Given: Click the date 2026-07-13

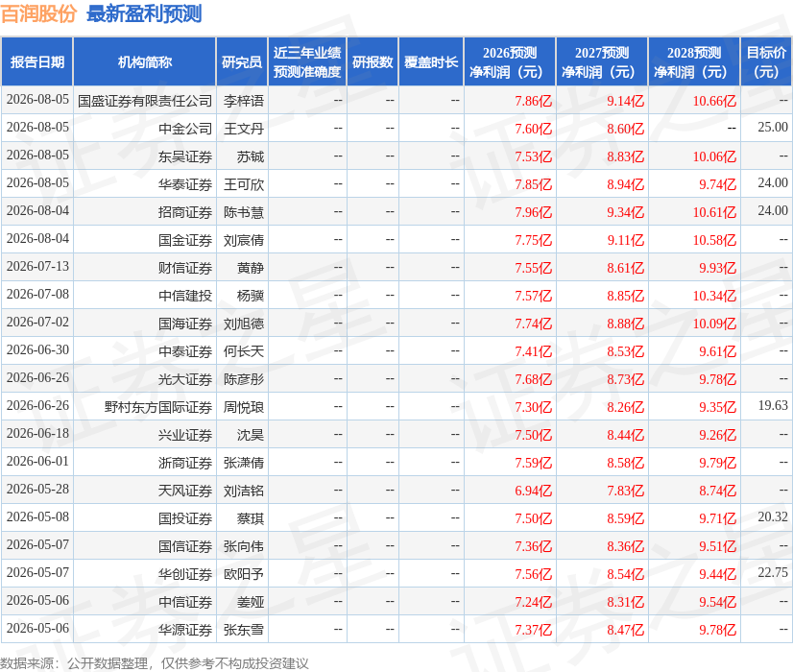Looking at the screenshot, I should coord(37,267).
